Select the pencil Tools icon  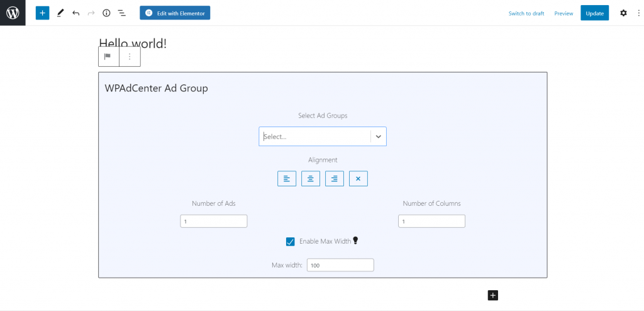click(60, 13)
